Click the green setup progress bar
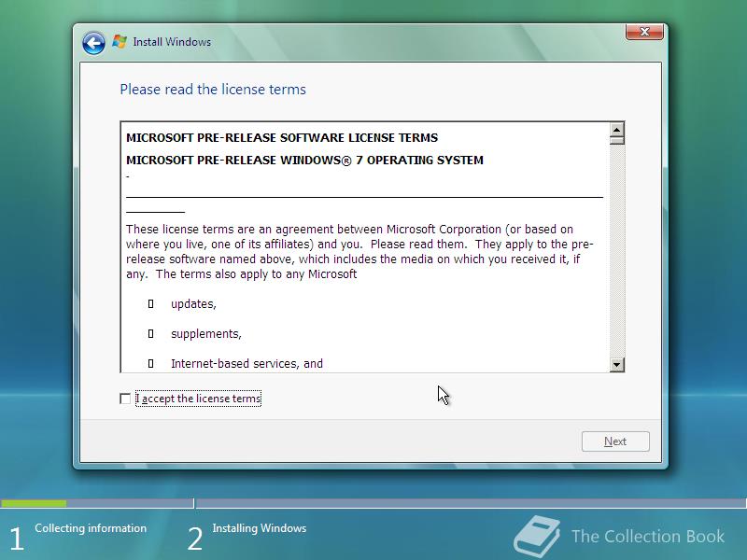 click(34, 503)
